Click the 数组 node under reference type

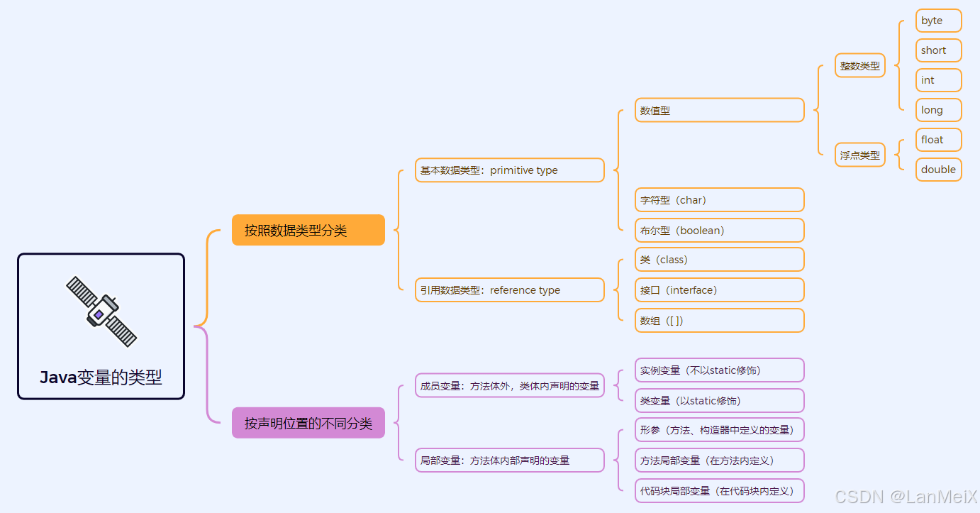(x=719, y=320)
